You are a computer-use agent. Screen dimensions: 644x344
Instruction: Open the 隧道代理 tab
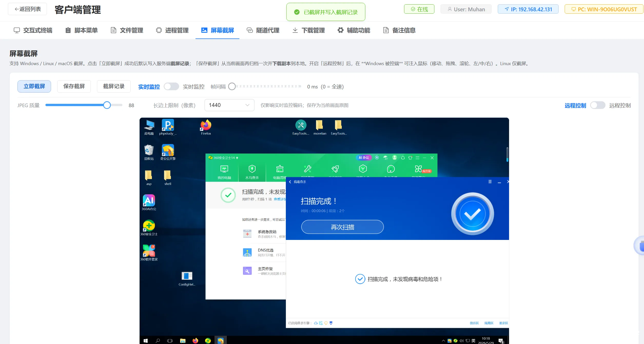(263, 30)
